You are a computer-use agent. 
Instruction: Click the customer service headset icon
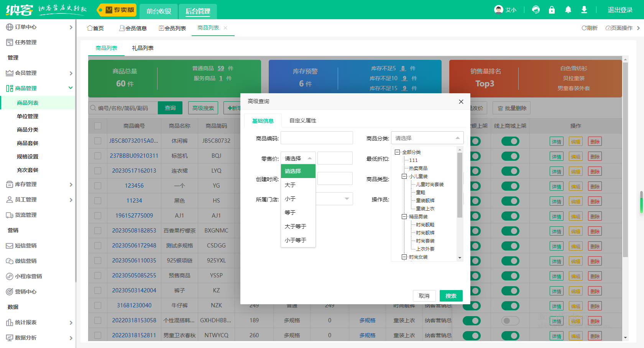(x=536, y=10)
